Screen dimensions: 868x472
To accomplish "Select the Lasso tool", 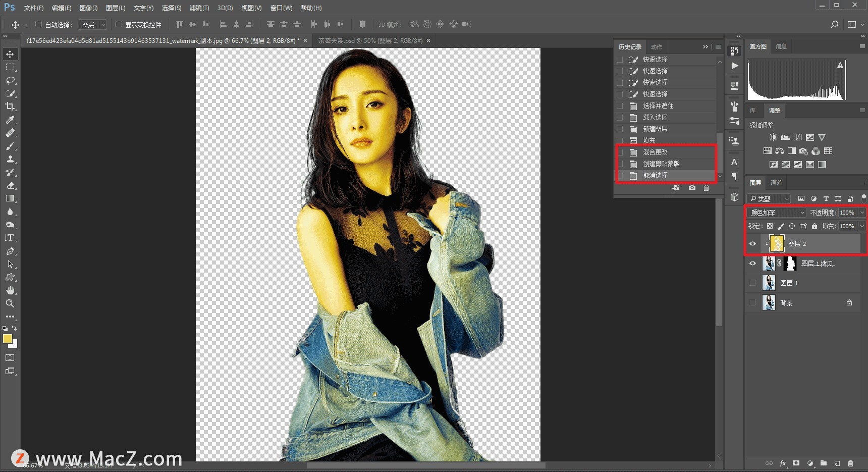I will tap(10, 80).
